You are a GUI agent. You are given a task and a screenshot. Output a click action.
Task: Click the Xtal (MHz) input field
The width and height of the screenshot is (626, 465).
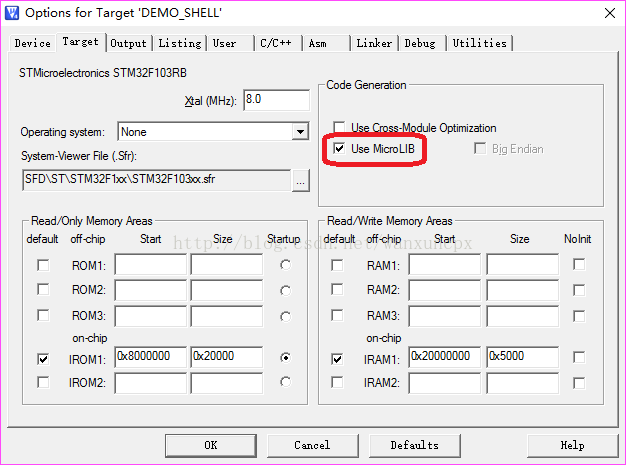277,100
